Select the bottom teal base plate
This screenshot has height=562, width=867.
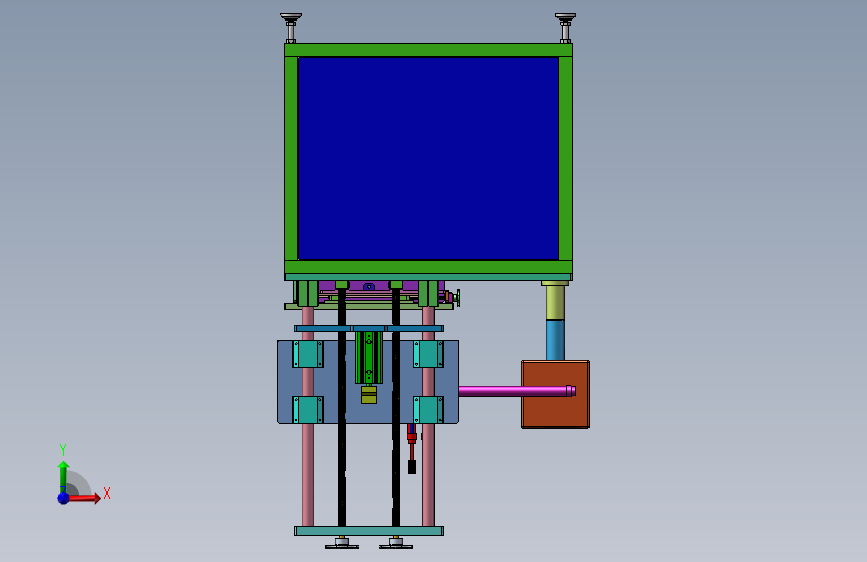pyautogui.click(x=369, y=531)
